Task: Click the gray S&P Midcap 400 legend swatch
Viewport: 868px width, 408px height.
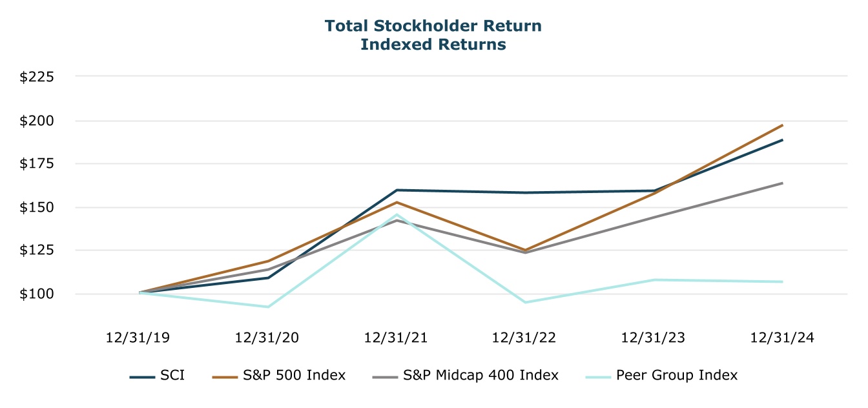Action: tap(385, 376)
